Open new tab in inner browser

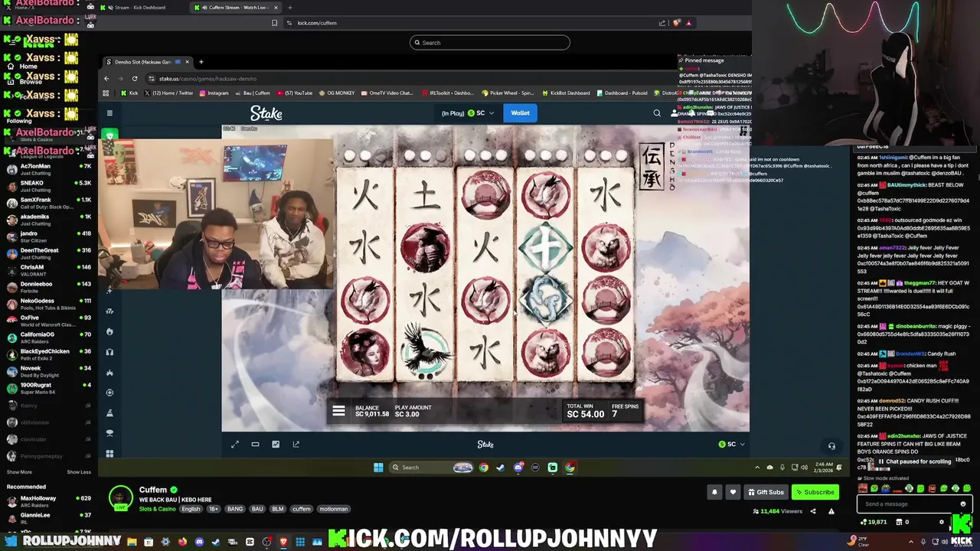click(x=201, y=62)
